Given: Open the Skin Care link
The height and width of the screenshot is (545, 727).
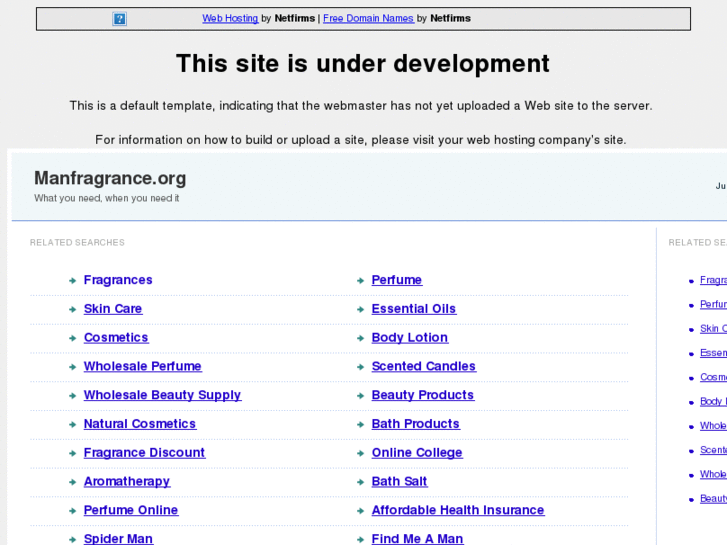Looking at the screenshot, I should point(113,309).
